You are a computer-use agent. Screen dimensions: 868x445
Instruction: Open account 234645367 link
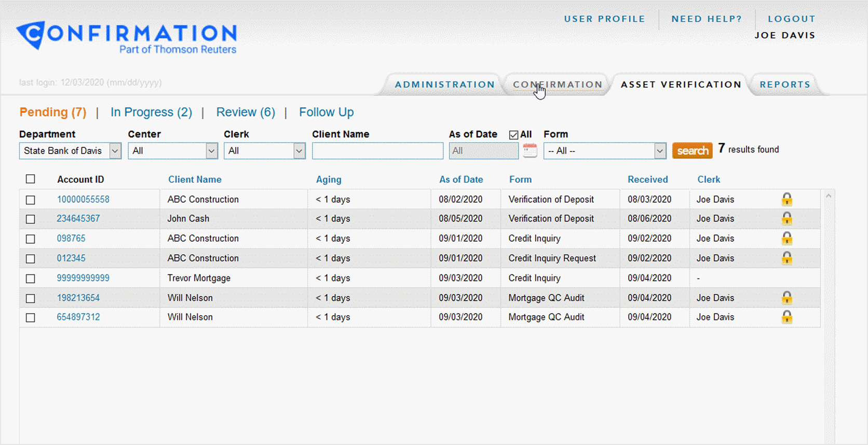pyautogui.click(x=78, y=218)
